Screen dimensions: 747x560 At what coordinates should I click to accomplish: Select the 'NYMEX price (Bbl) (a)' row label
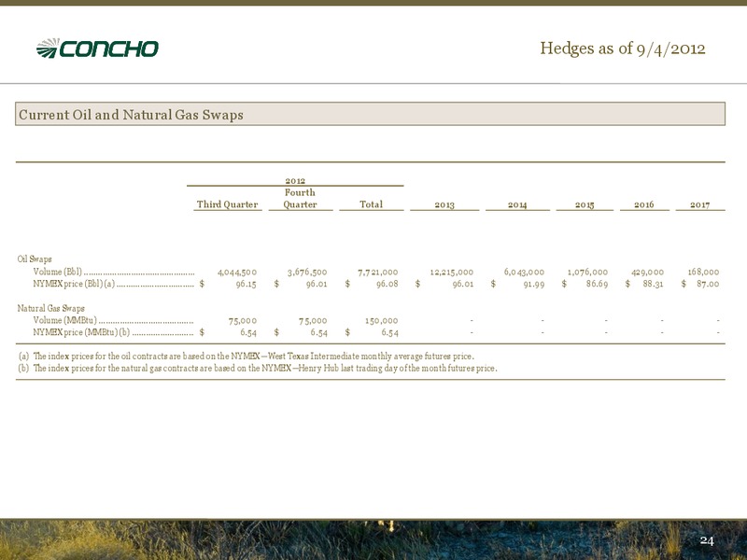[74, 284]
